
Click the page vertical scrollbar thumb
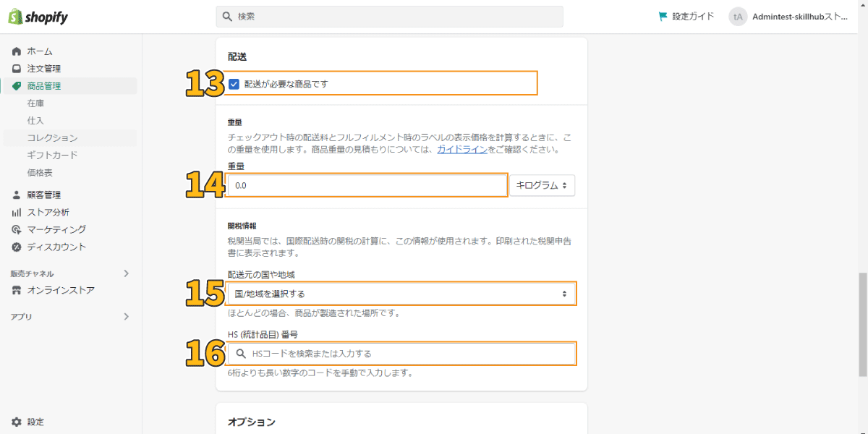click(x=862, y=324)
